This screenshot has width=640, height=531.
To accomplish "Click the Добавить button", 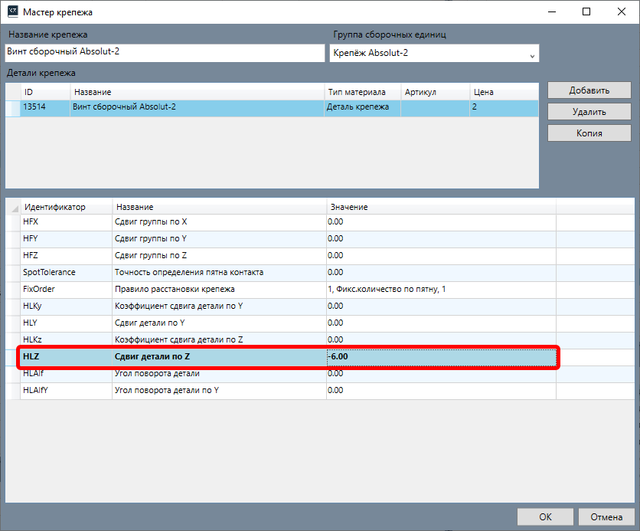I will 589,90.
